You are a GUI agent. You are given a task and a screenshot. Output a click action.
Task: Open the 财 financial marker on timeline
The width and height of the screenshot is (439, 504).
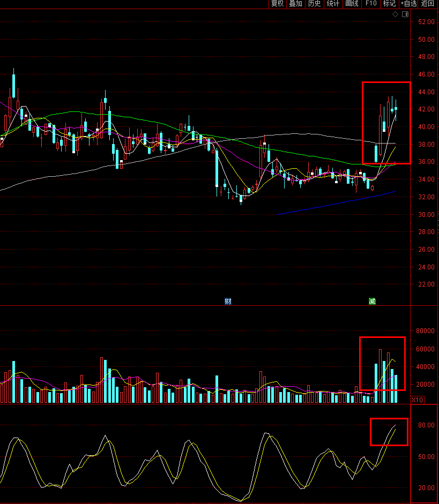[228, 301]
